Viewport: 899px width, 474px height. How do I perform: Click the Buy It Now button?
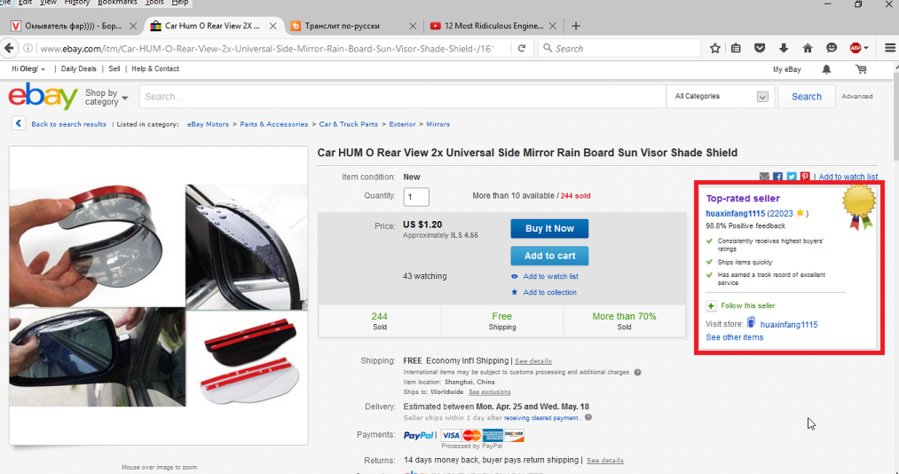[x=549, y=228]
